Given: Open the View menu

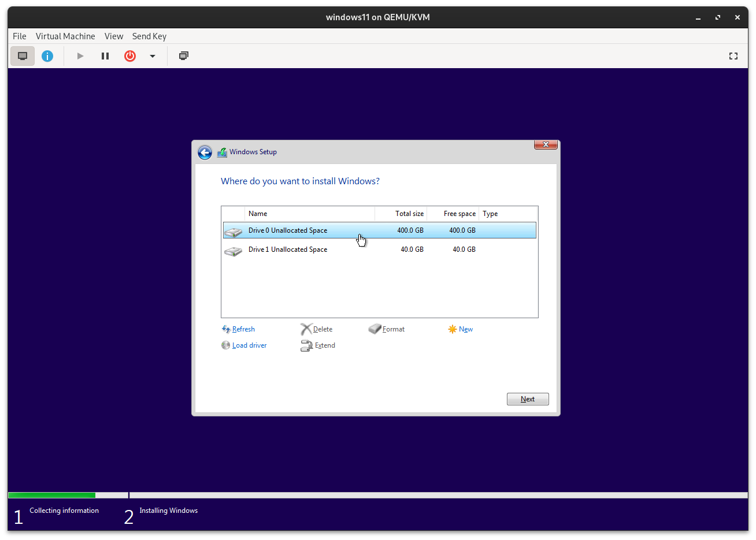Looking at the screenshot, I should click(x=114, y=36).
